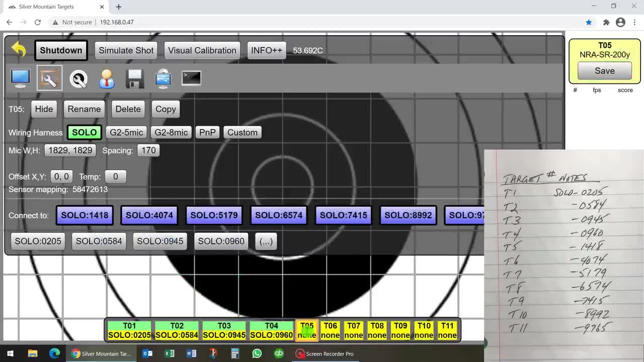
Task: Delete target T05
Action: (128, 109)
